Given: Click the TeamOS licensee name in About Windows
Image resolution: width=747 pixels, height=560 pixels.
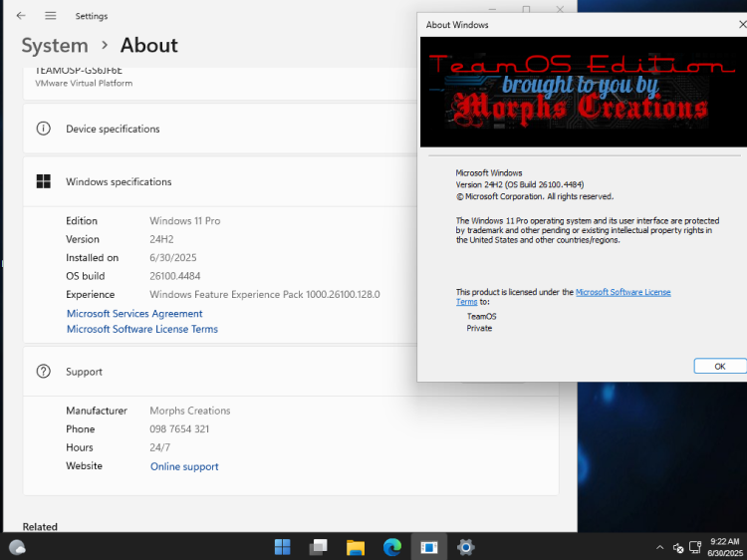Looking at the screenshot, I should pos(481,317).
